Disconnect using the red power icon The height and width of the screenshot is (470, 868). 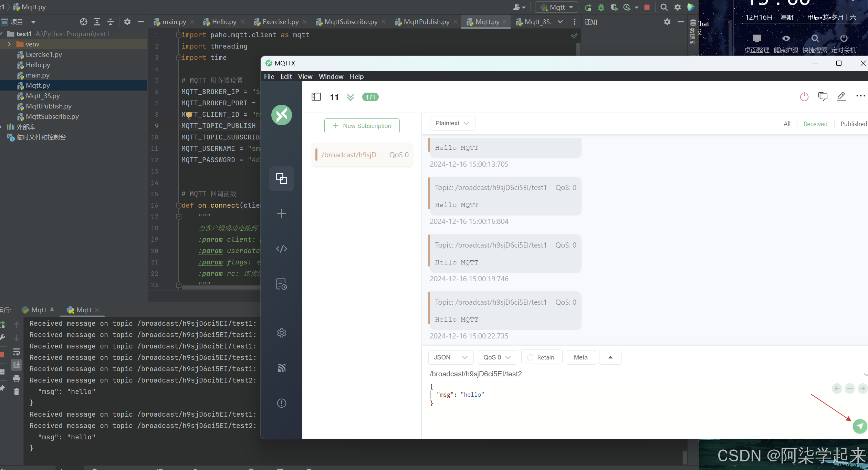click(x=804, y=97)
